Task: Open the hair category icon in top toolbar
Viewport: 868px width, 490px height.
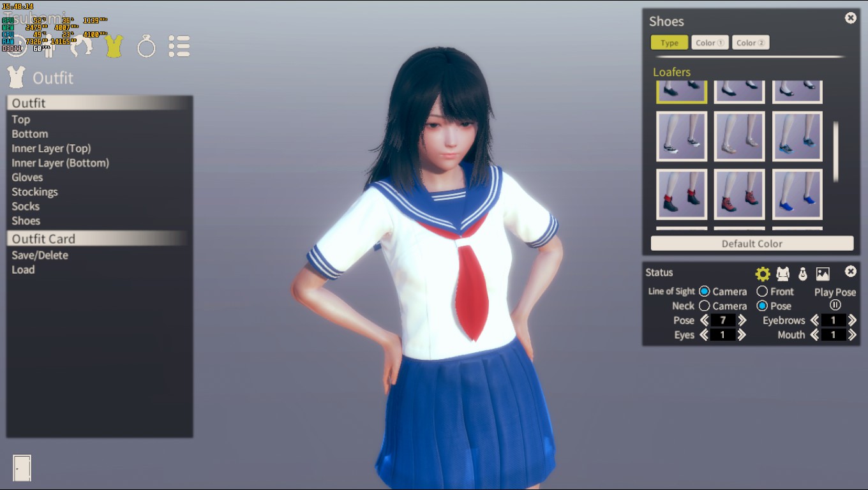Action: (x=81, y=45)
